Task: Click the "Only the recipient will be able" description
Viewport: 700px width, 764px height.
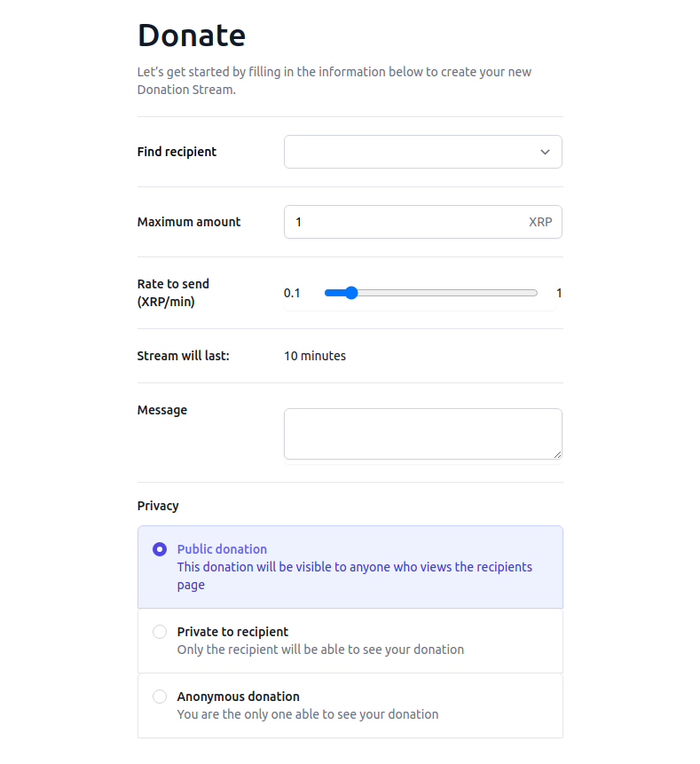Action: click(x=320, y=650)
